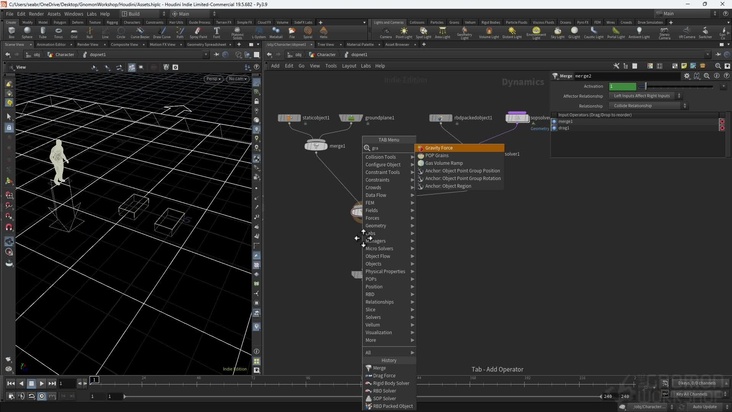This screenshot has height=412, width=732.
Task: Click the Activation value field
Action: (622, 86)
